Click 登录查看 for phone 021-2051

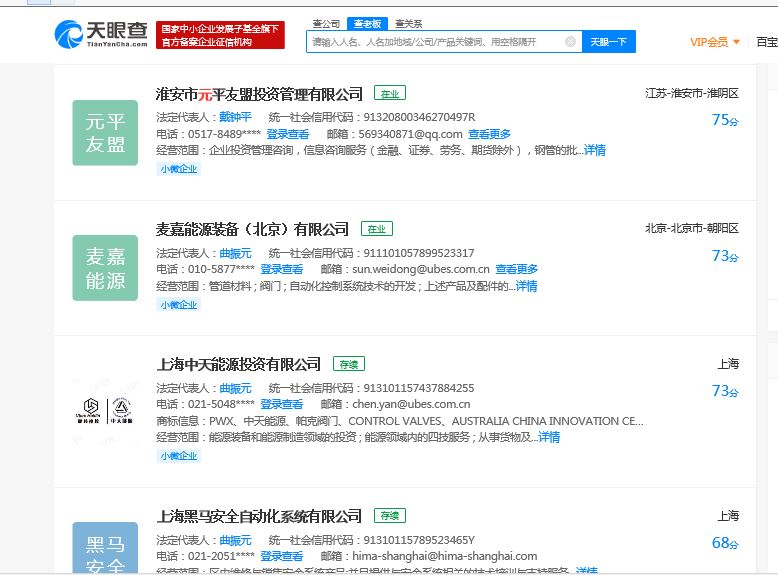tap(281, 556)
